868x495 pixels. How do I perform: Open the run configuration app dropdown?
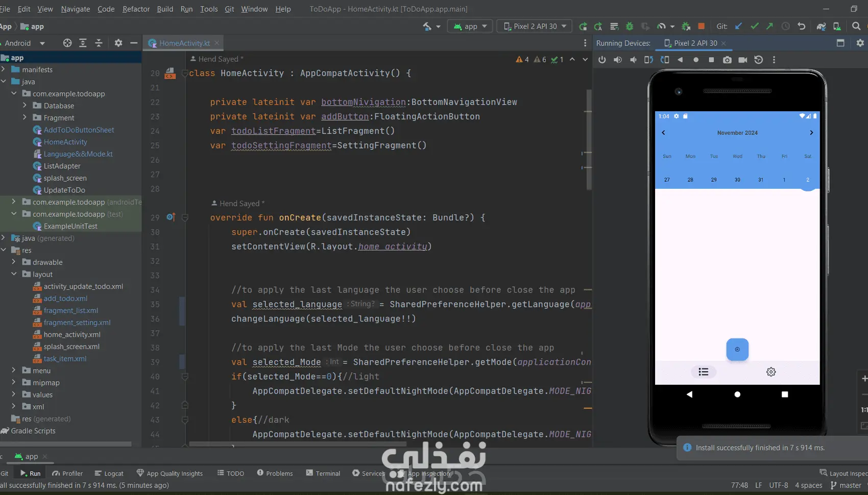click(x=470, y=26)
